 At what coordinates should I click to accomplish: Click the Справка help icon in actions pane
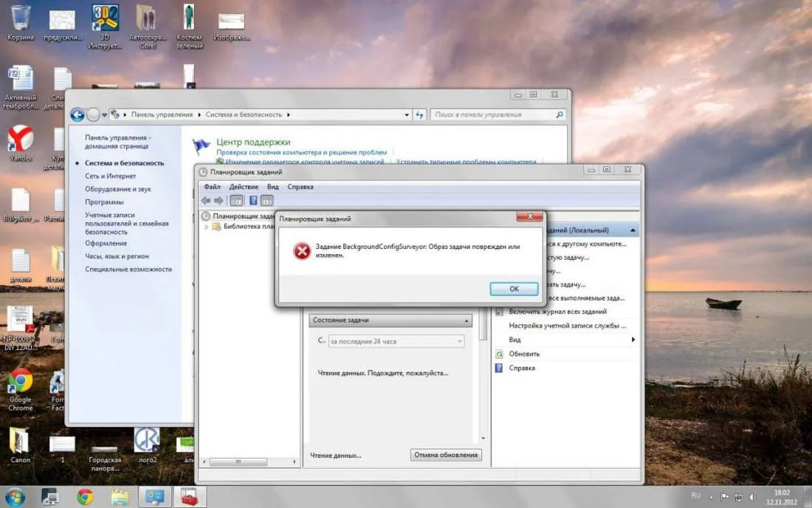(x=499, y=368)
